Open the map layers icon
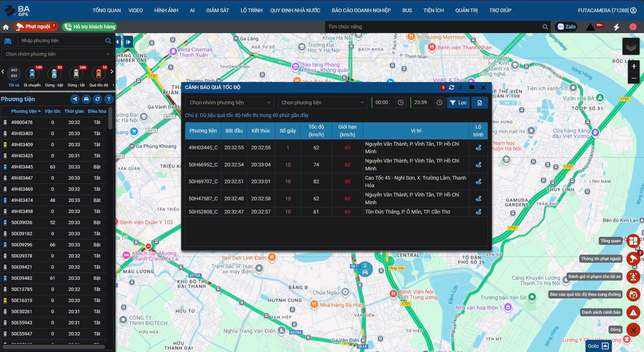Screen dimensions: 644x352 click(631, 47)
